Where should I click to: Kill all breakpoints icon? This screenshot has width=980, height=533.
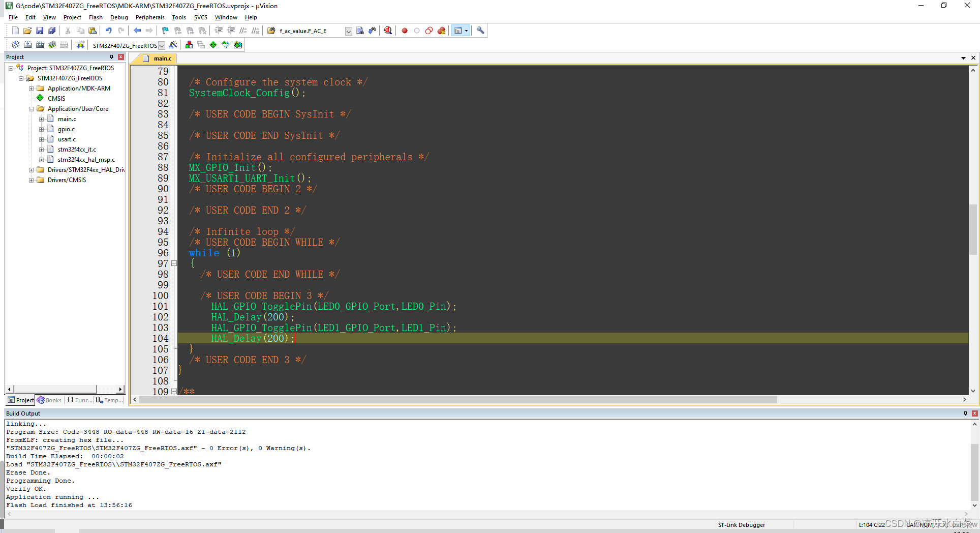click(441, 31)
